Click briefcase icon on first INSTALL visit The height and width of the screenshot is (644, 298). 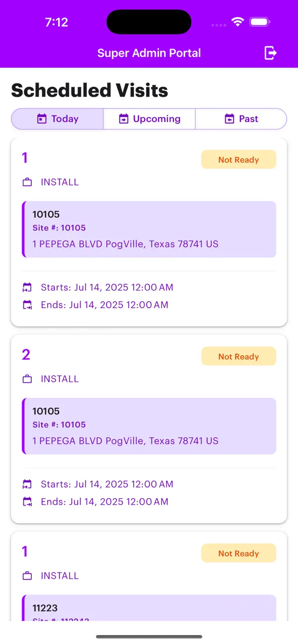pyautogui.click(x=27, y=183)
